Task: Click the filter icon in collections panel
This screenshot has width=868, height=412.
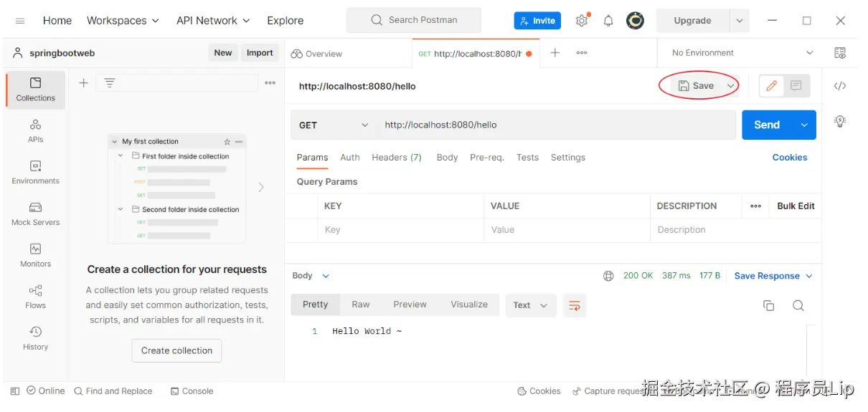Action: click(x=109, y=83)
